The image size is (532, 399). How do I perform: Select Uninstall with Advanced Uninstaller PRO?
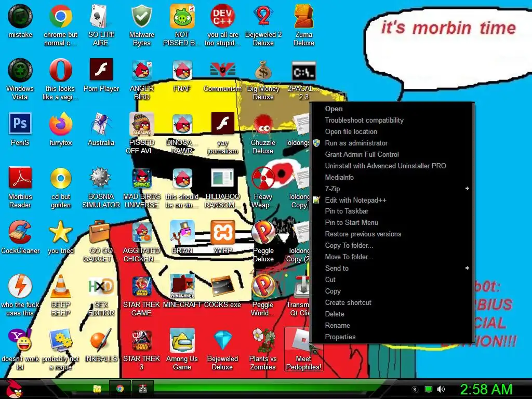click(393, 166)
